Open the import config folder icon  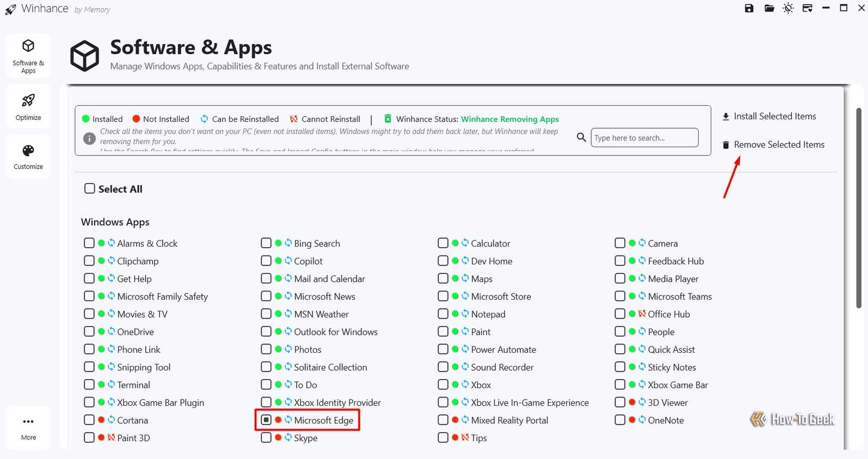tap(769, 8)
